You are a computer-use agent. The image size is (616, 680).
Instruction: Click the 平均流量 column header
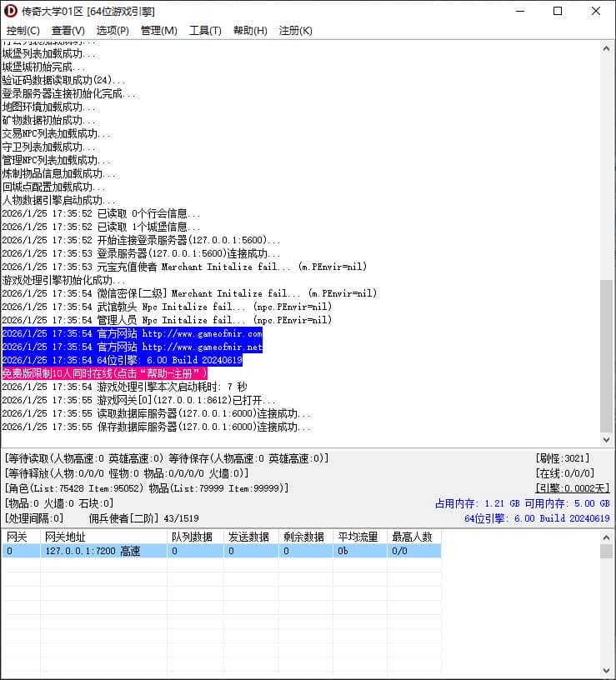(x=360, y=537)
